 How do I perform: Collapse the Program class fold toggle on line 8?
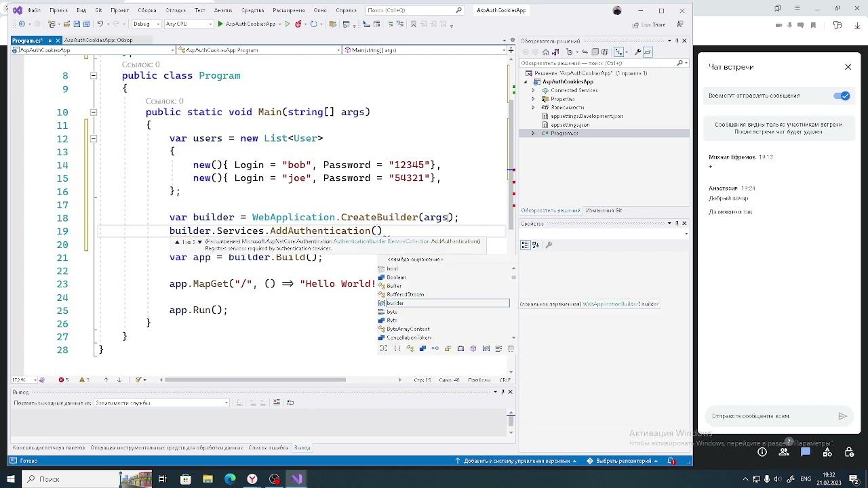click(94, 76)
